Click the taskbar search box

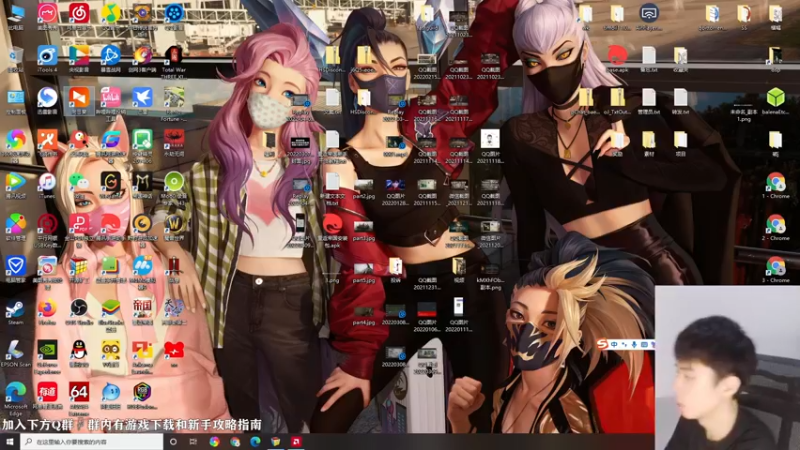[92, 442]
